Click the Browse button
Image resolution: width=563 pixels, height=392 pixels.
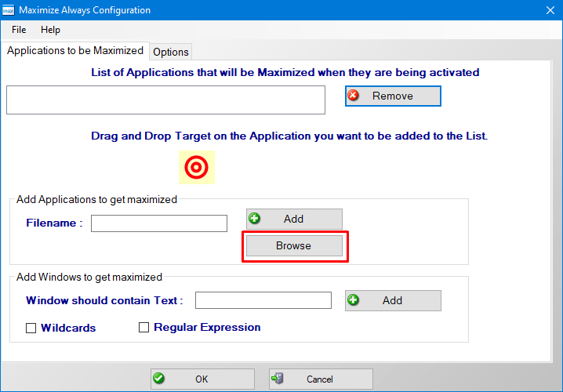pos(294,246)
